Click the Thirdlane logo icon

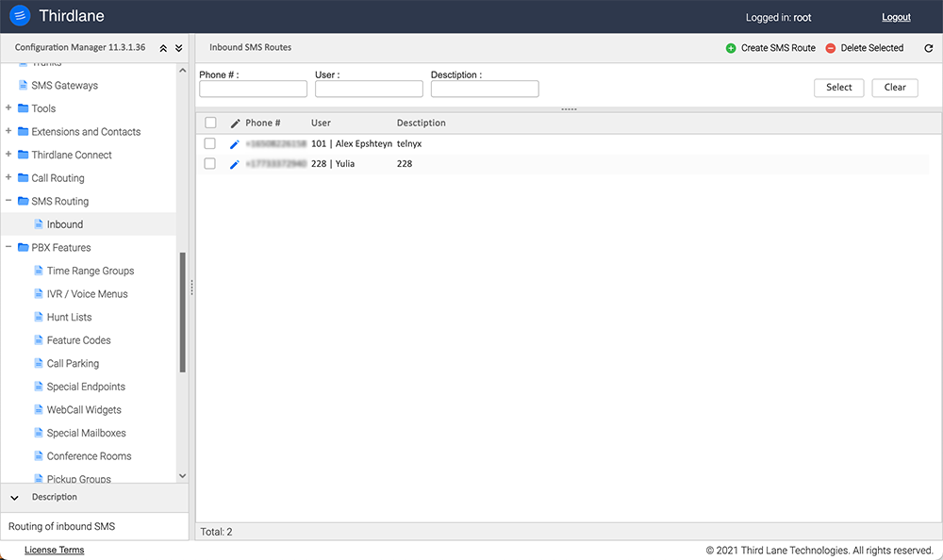[x=19, y=16]
